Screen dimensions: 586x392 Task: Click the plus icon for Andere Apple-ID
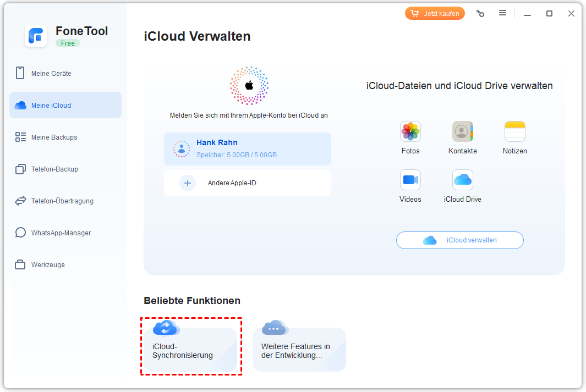[188, 183]
